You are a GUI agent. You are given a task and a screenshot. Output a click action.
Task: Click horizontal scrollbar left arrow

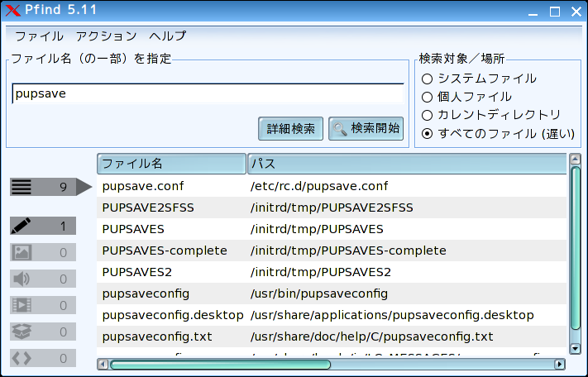(x=103, y=365)
